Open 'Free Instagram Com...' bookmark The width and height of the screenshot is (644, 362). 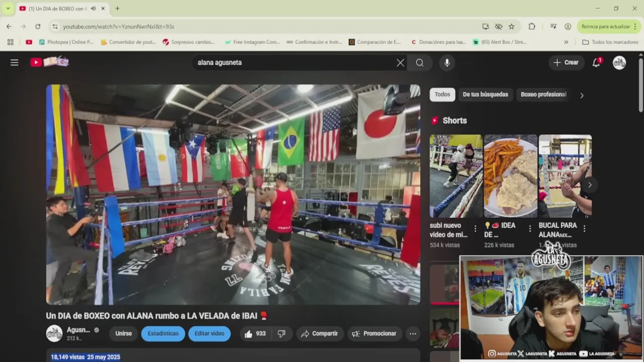coord(252,42)
